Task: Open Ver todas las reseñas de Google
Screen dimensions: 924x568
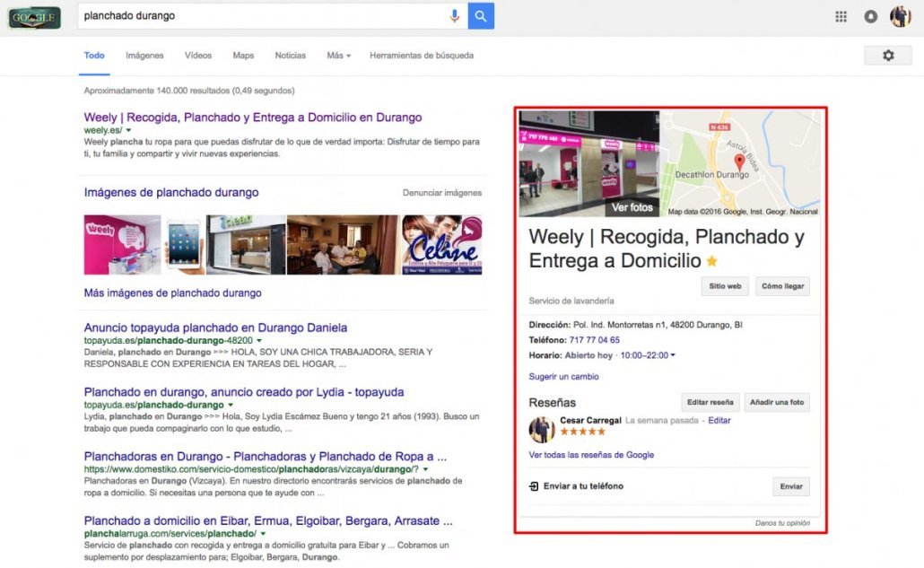Action: click(591, 455)
